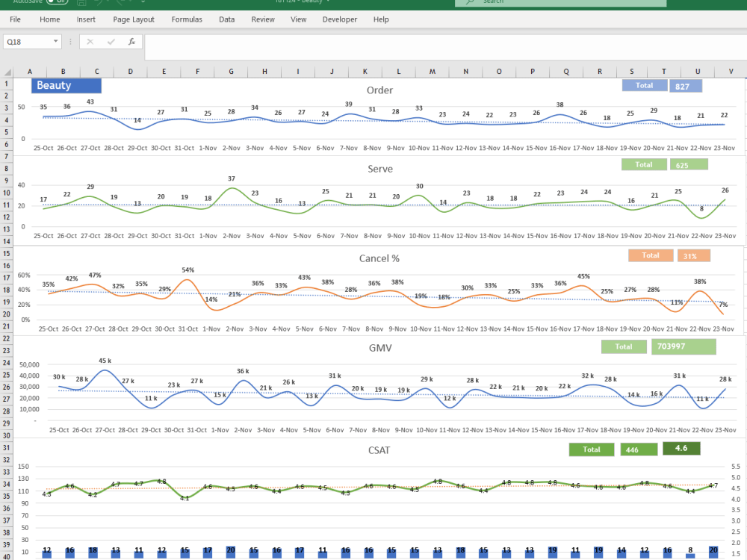Click the Redo icon
The image size is (747, 560).
click(120, 3)
